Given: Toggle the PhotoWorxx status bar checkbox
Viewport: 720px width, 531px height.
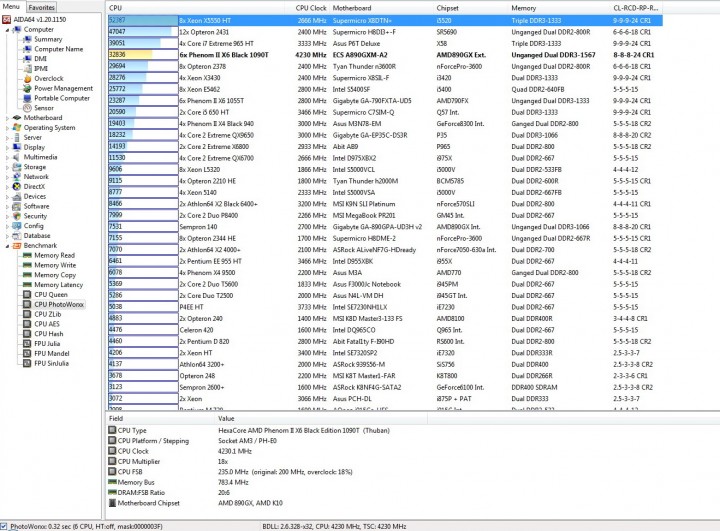Looking at the screenshot, I should (x=4, y=526).
